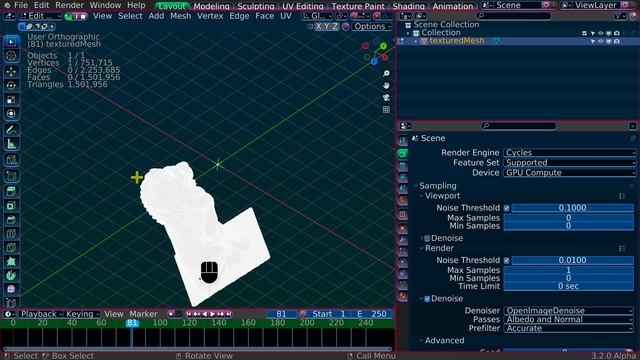Open the Denoiser OpenImageDenoise dropdown
This screenshot has height=360, width=640.
[569, 311]
